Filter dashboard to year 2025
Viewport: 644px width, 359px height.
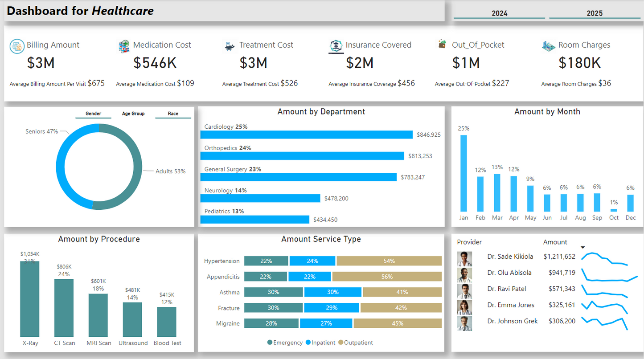[x=595, y=13]
